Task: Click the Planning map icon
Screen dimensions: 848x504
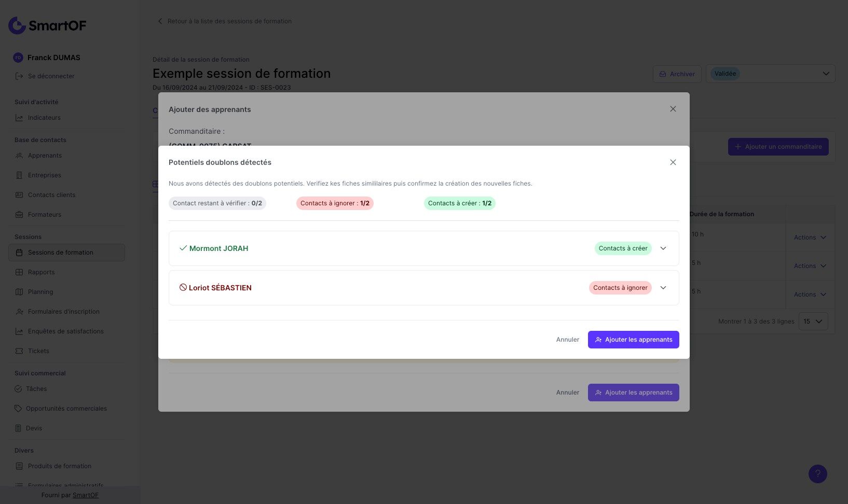Action: (19, 292)
